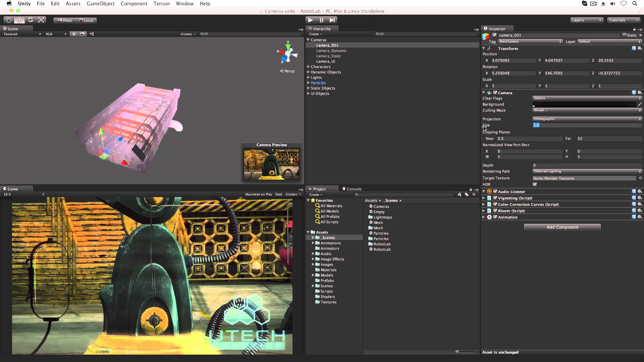Open the Terrain menu
Image resolution: width=644 pixels, height=362 pixels.
pos(162,4)
